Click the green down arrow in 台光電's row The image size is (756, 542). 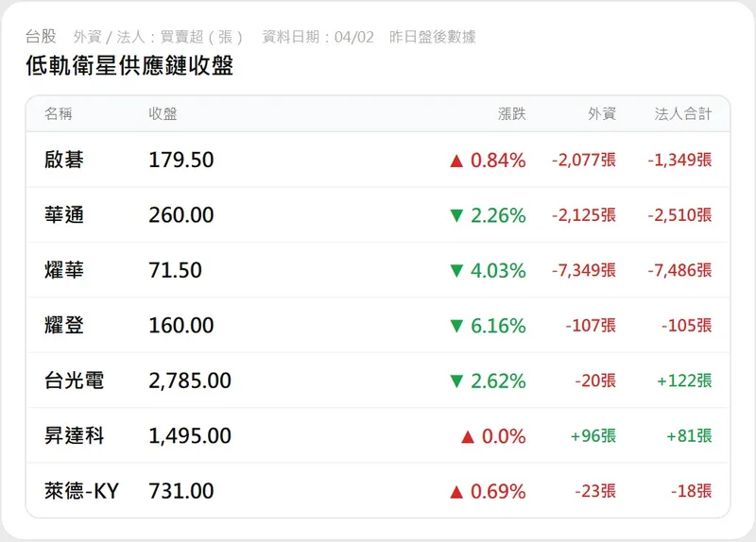point(456,381)
